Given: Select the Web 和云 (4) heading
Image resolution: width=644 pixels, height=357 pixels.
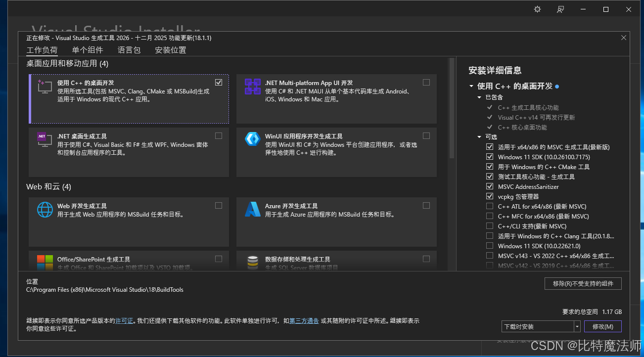Looking at the screenshot, I should click(x=49, y=187).
